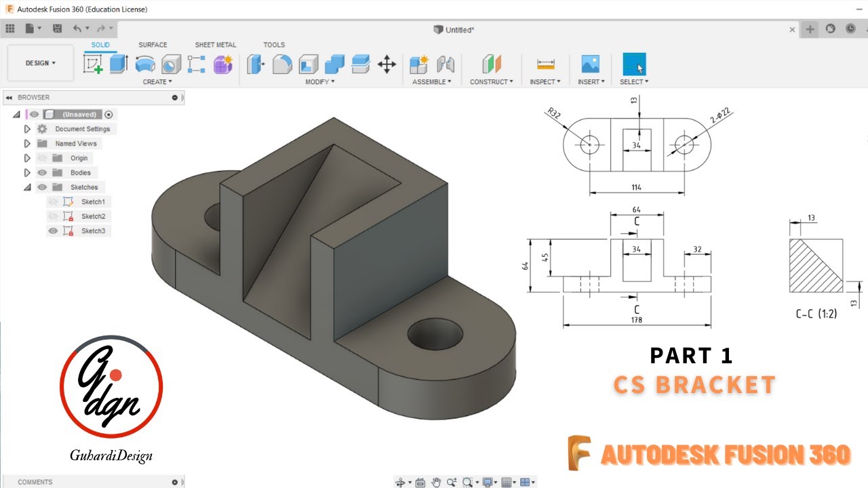Select the Fillet tool
Viewport: 868px width, 488px height.
(282, 64)
